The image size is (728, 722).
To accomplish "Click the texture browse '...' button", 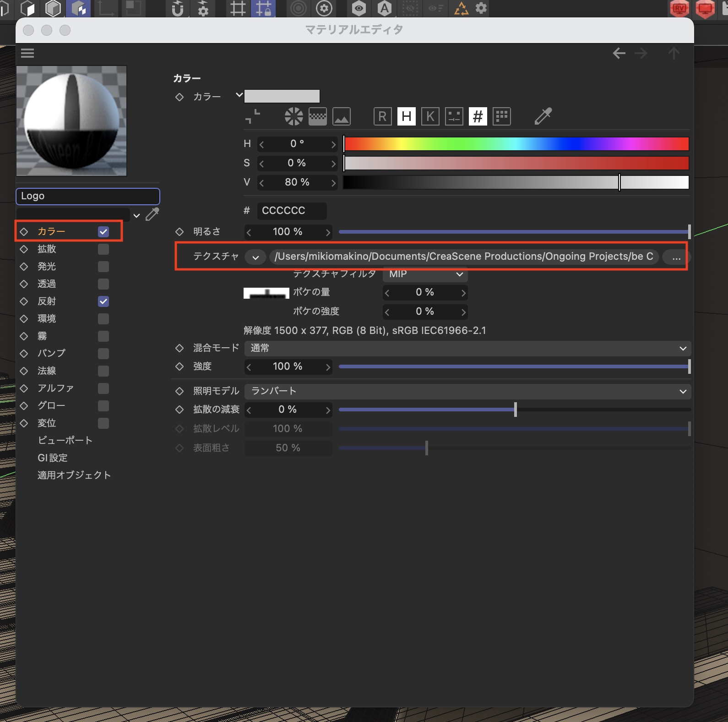I will [x=676, y=257].
